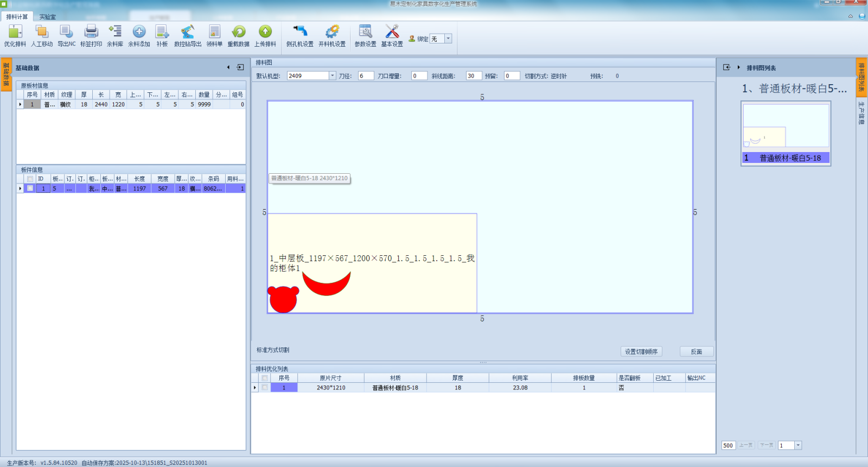This screenshot has height=467, width=868.
Task: Tick the checkbox for part row ID 1
Action: point(30,188)
